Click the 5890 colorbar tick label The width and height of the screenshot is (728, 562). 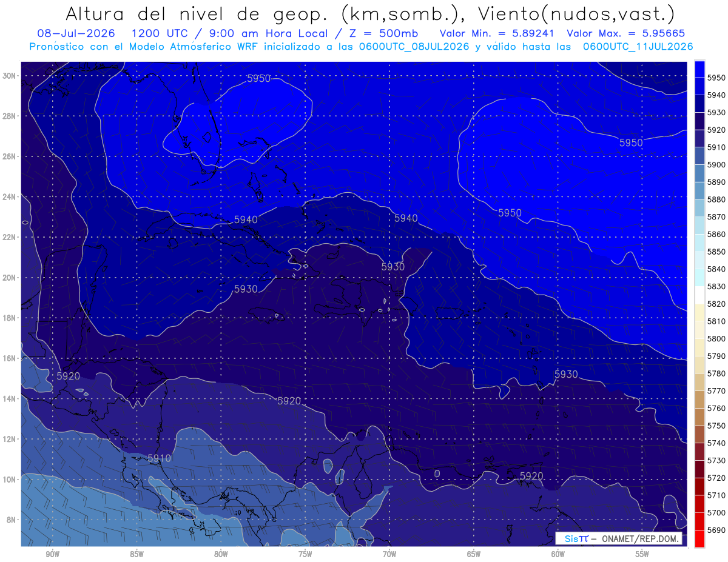click(x=716, y=182)
